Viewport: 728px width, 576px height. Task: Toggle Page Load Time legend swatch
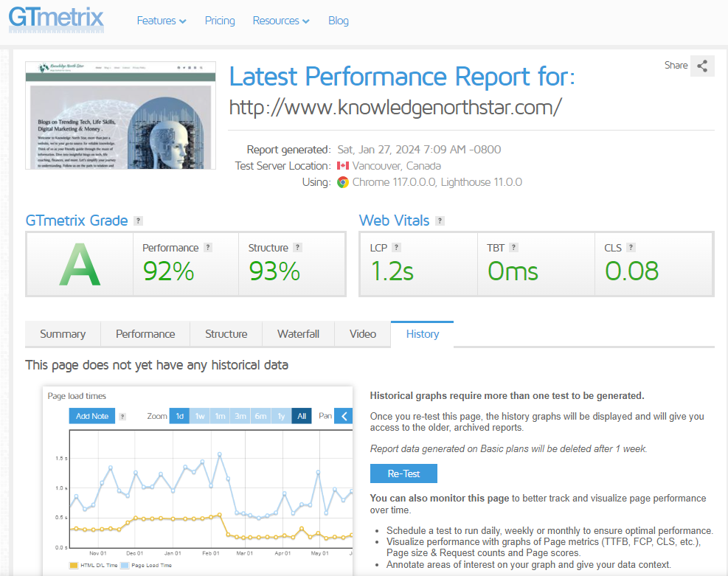coord(125,566)
